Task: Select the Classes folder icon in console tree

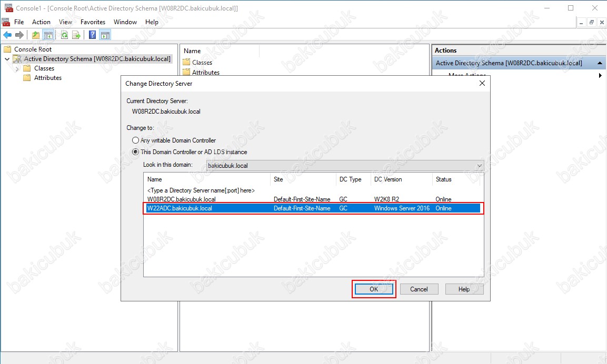Action: tap(27, 68)
